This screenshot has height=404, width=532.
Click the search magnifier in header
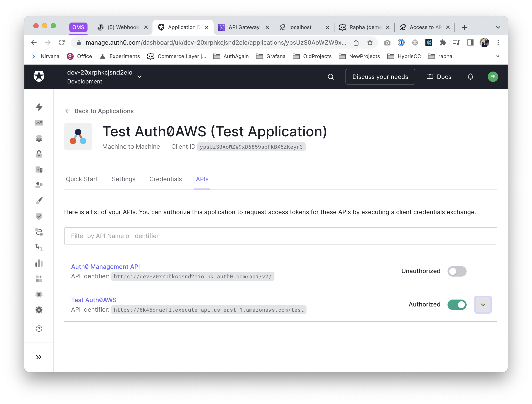pos(331,77)
